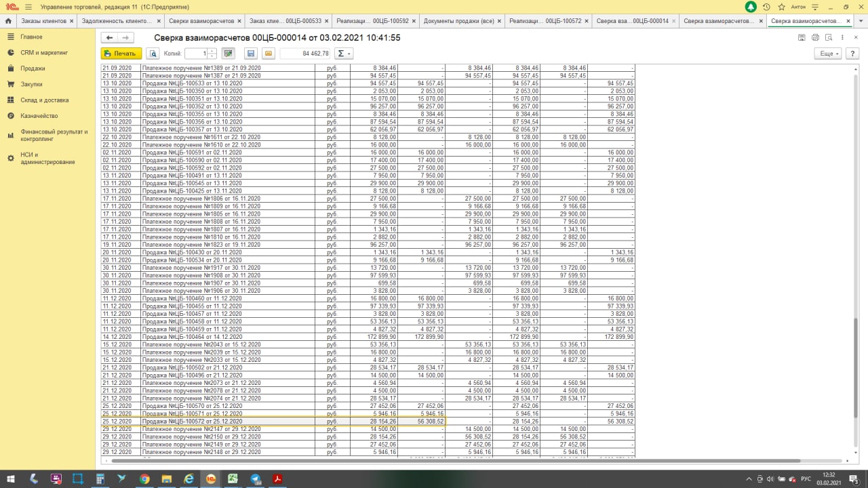Increase or decrease copies with the spinner
Image resolution: width=868 pixels, height=488 pixels.
point(212,53)
